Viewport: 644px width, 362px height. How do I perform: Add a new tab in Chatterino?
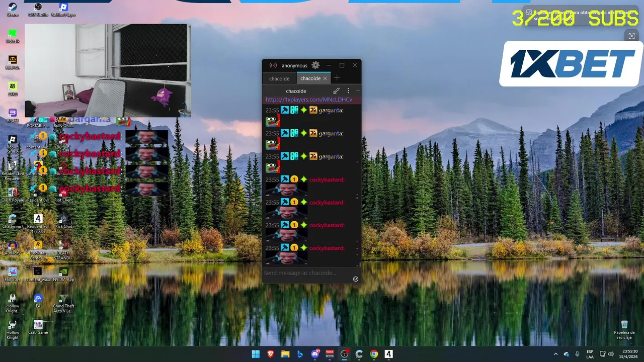coord(337,78)
